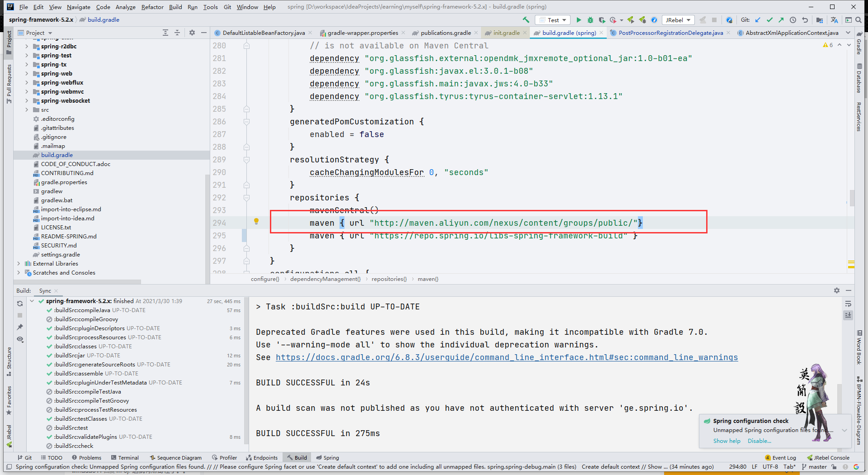Screen dimensions: 868x475
Task: Open recent locations with the clock icon
Action: click(793, 20)
